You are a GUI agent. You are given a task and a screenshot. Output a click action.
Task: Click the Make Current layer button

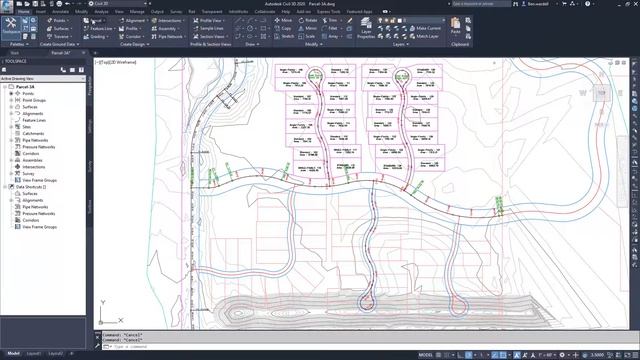click(x=425, y=28)
